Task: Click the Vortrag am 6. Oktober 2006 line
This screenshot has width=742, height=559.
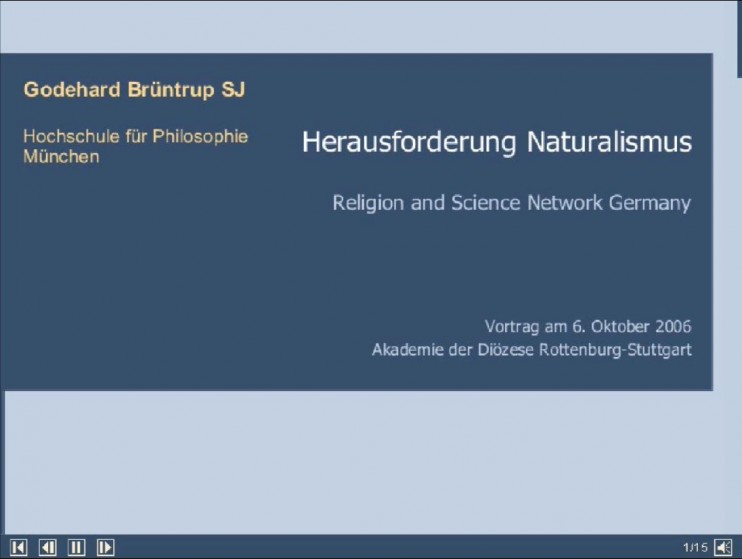Action: pos(588,327)
